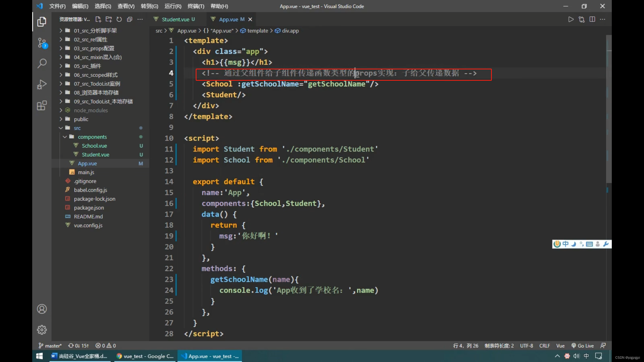
Task: Click the New File icon in explorer
Action: coord(98,19)
